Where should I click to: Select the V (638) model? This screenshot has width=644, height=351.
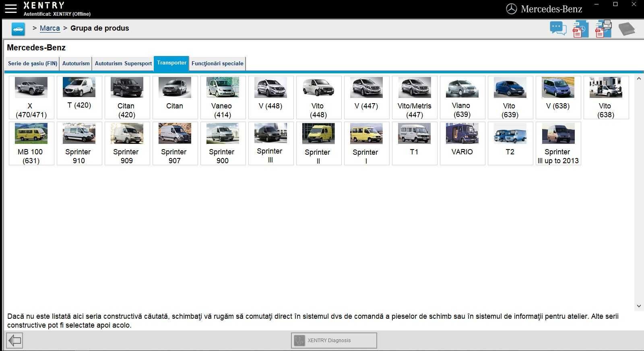(x=558, y=98)
